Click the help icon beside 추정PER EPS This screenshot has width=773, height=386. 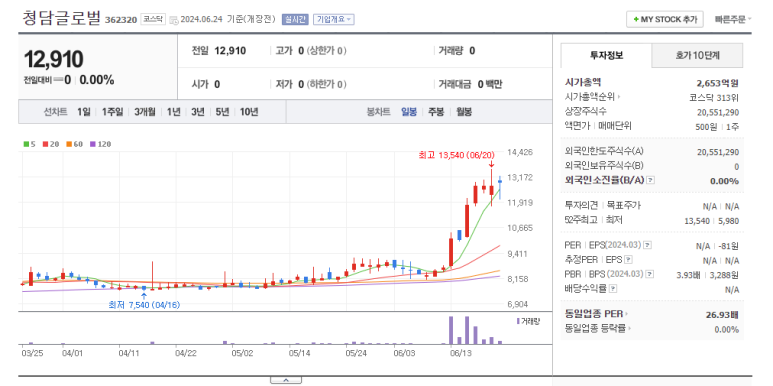pyautogui.click(x=628, y=259)
